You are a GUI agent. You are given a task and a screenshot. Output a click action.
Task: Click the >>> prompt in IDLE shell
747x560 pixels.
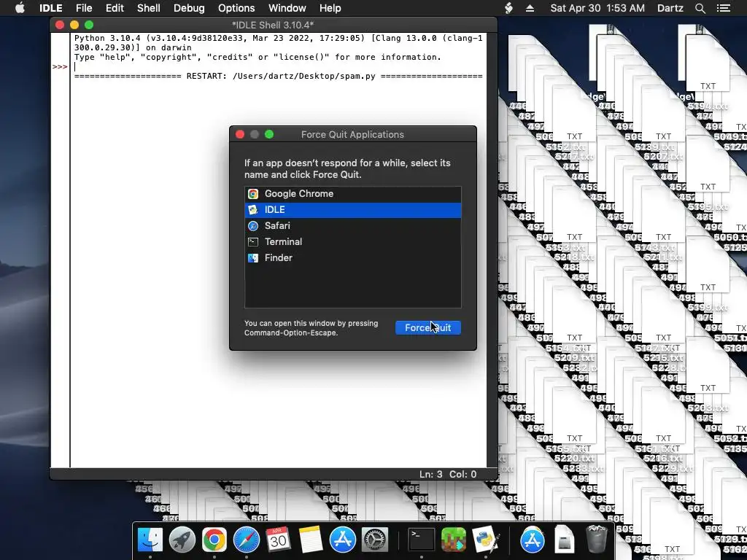(60, 66)
